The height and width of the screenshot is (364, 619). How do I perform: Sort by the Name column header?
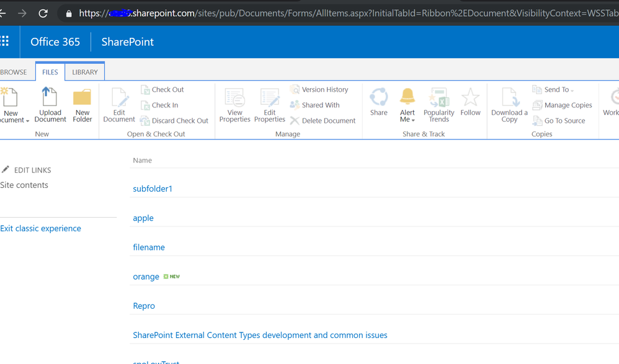tap(143, 160)
